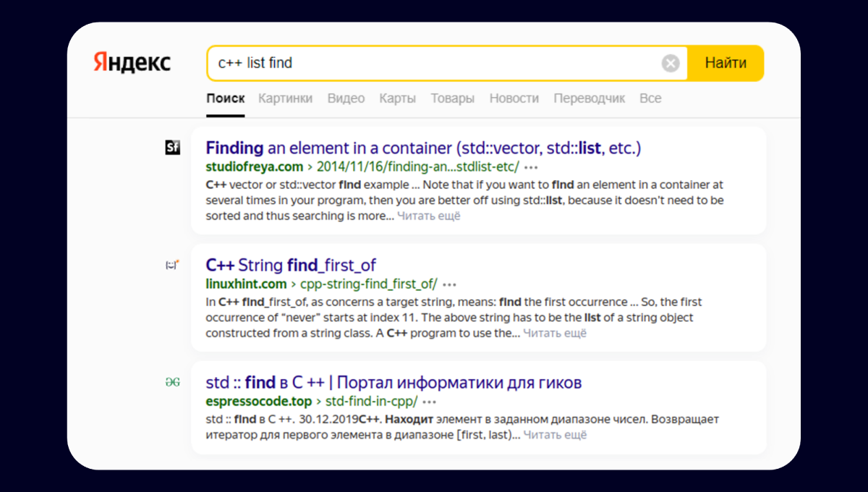
Task: Clear the search query with X icon
Action: click(671, 64)
